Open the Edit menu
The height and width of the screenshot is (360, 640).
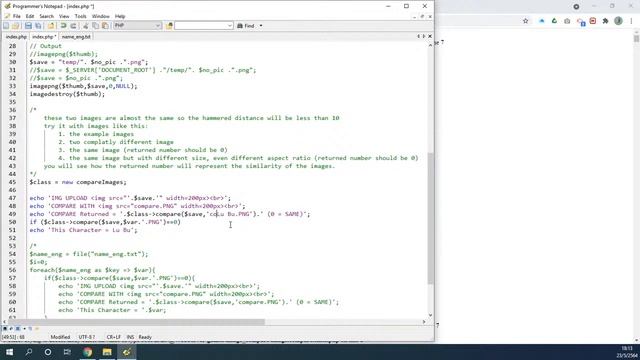click(x=30, y=16)
